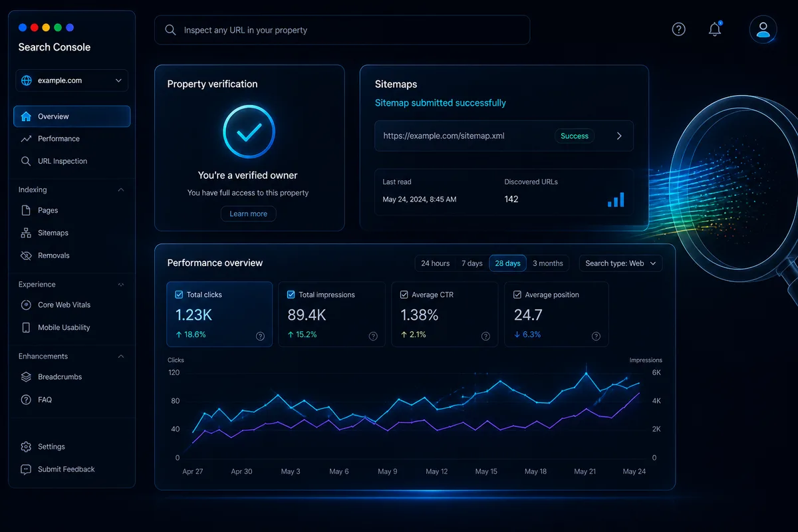Select the 24 hours range tab
Image resolution: width=798 pixels, height=532 pixels.
[x=436, y=263]
